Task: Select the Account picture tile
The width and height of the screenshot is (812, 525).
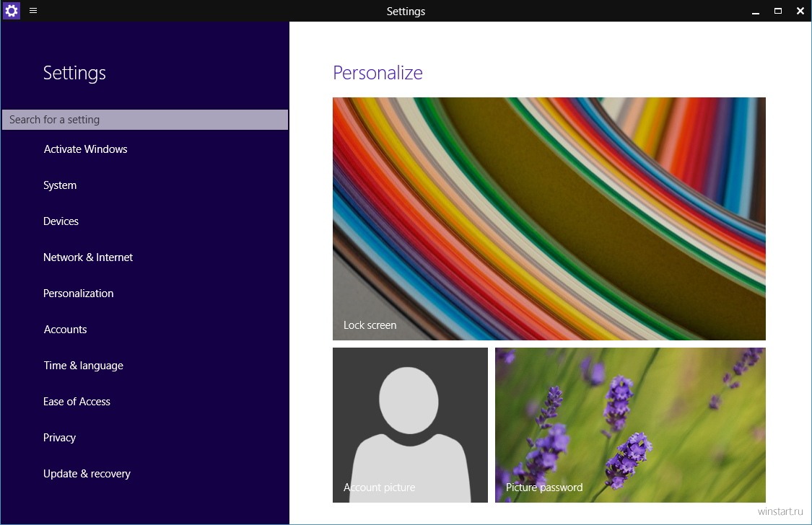Action: (x=410, y=425)
